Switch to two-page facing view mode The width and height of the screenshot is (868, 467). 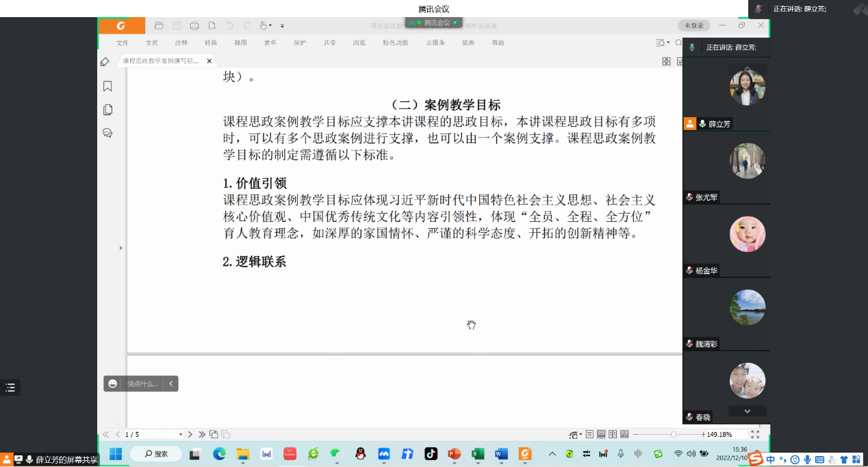click(613, 435)
